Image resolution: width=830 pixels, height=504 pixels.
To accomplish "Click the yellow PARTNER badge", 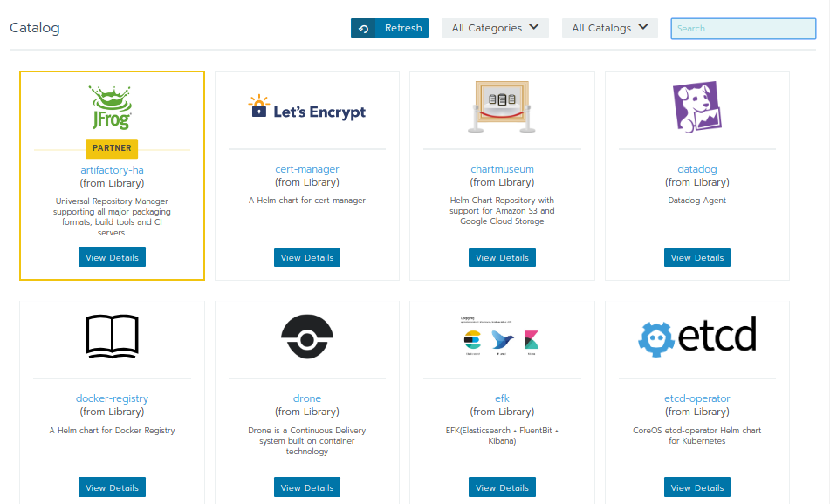I will tap(112, 148).
